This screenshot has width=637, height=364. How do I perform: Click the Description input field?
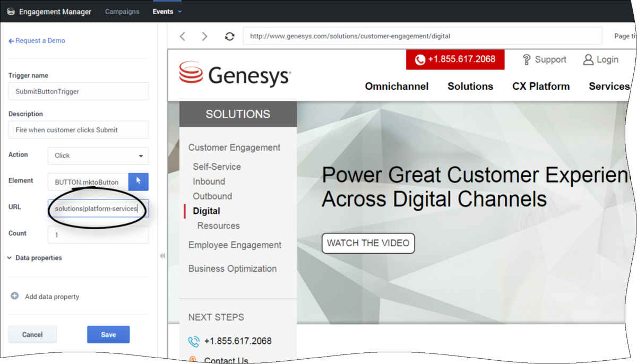click(79, 129)
